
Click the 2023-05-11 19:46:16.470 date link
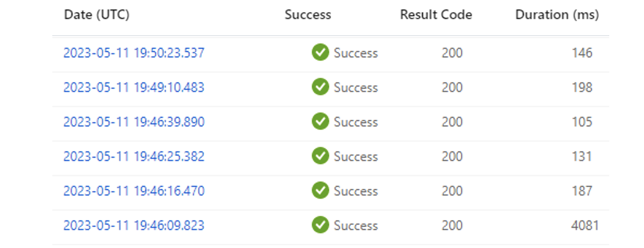pos(134,191)
